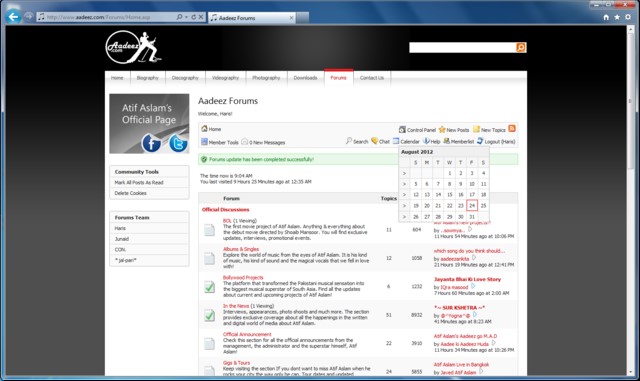Open the browser Home icon
640x381 pixels.
[606, 17]
